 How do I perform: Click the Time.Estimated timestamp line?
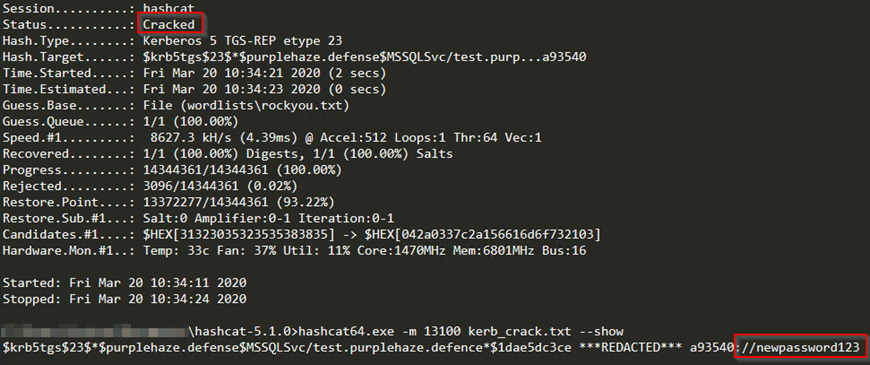[194, 89]
